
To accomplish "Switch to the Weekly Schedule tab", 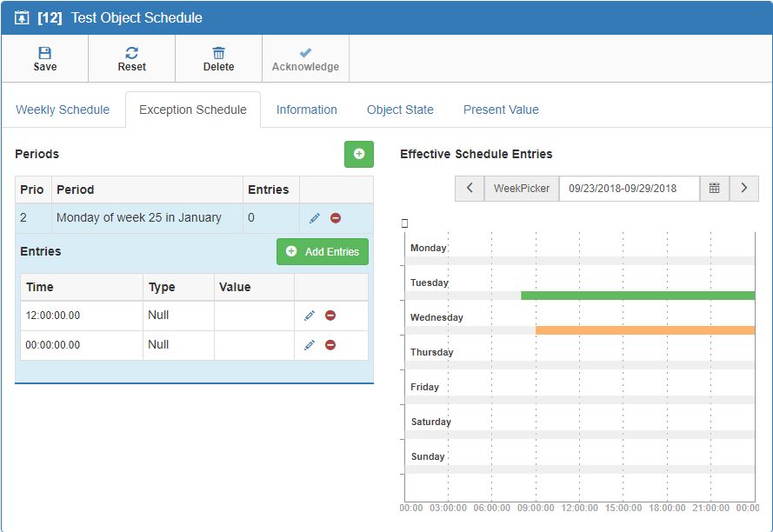I will (63, 110).
